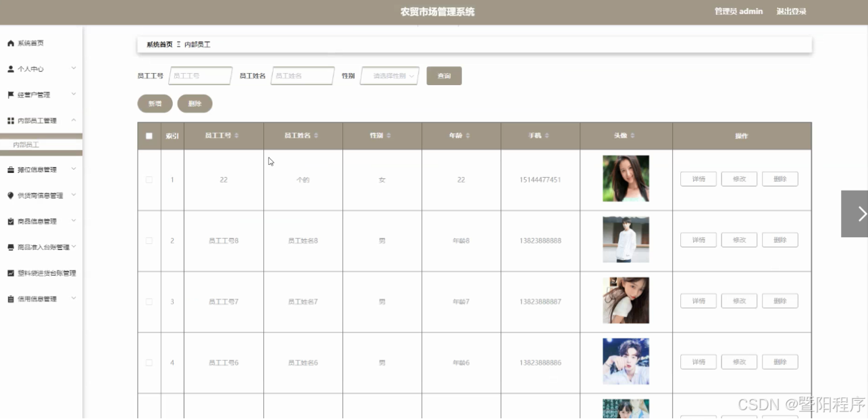This screenshot has width=868, height=419.
Task: Click the right arrow on the screen edge
Action: pos(855,214)
